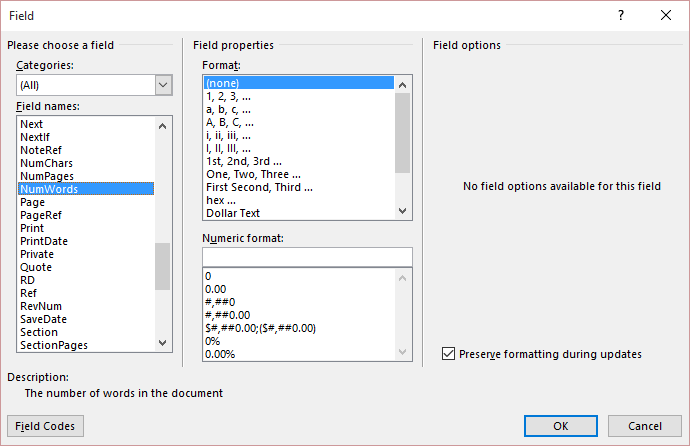This screenshot has width=690, height=446.
Task: Close the Field dialog window
Action: click(x=666, y=15)
